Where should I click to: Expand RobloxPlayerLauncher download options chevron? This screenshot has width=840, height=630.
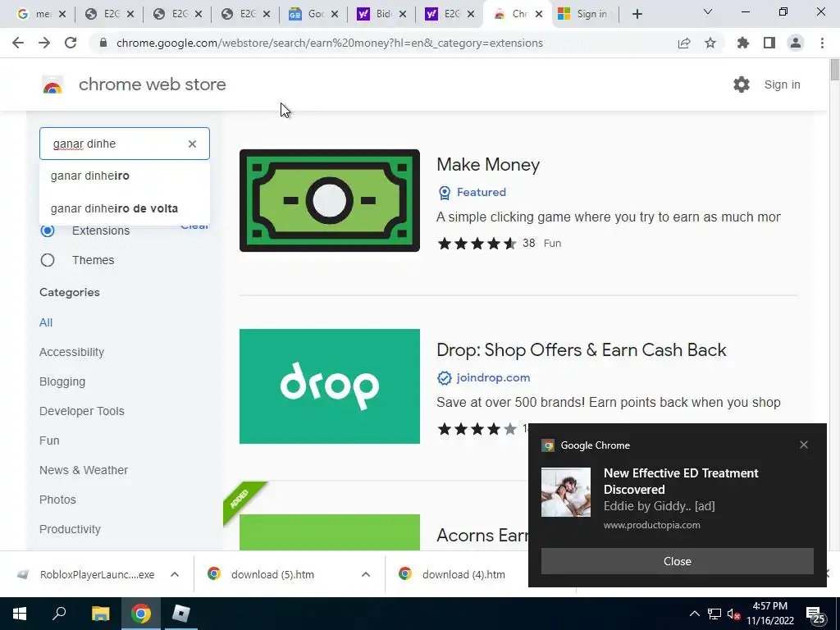click(x=175, y=574)
